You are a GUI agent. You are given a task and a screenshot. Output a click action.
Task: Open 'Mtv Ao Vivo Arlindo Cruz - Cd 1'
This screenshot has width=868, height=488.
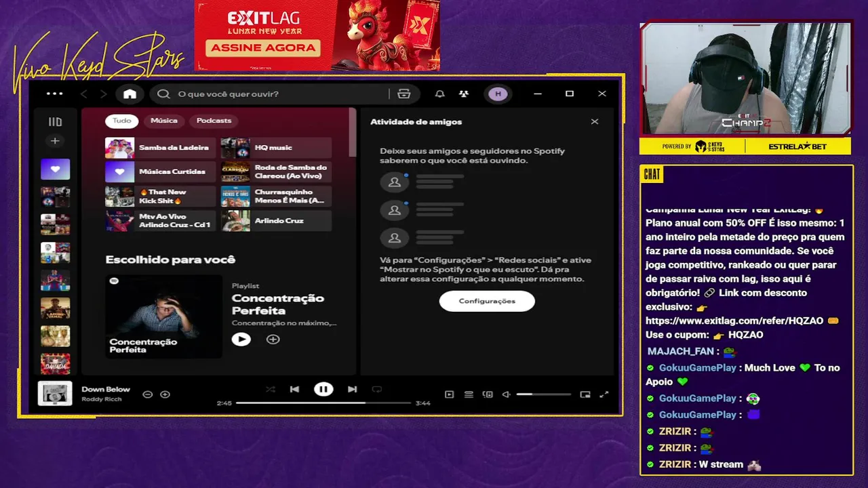pos(160,221)
